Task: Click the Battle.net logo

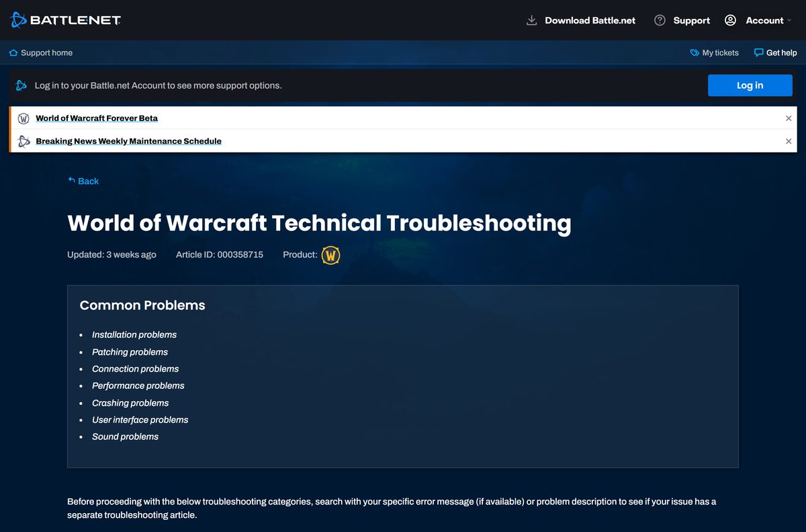Action: (66, 20)
